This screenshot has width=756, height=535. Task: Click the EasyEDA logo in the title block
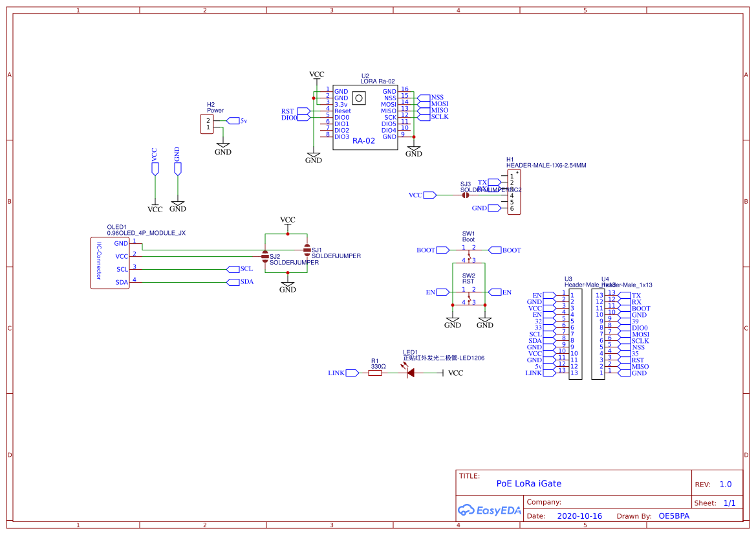tap(489, 510)
